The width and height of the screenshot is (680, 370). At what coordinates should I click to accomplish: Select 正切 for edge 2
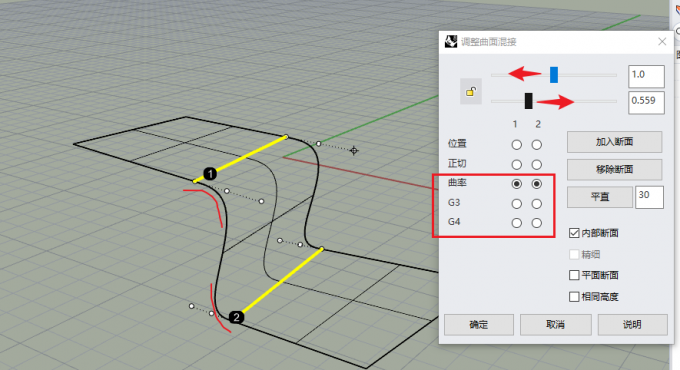coord(536,164)
